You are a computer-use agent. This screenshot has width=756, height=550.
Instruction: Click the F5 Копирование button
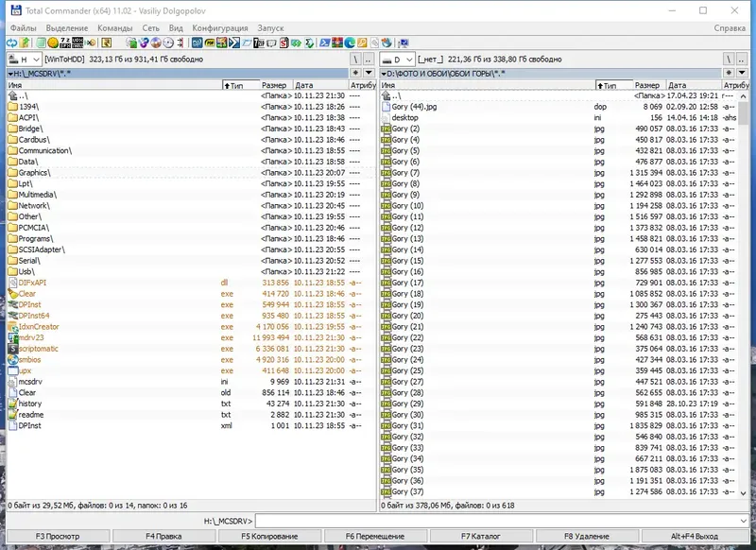click(269, 536)
